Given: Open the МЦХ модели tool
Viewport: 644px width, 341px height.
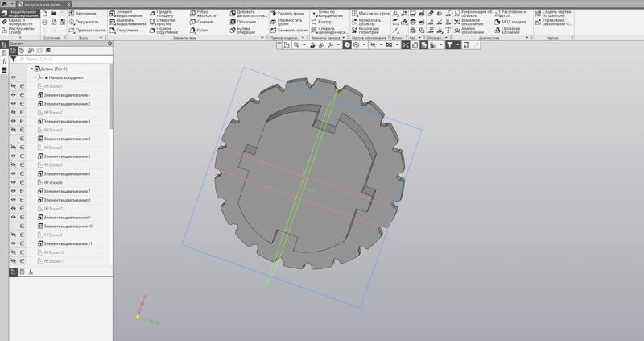Looking at the screenshot, I should (510, 22).
